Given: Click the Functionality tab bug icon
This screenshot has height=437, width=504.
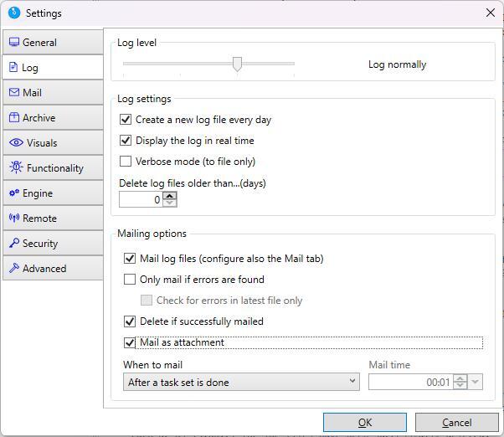Looking at the screenshot, I should pos(16,167).
